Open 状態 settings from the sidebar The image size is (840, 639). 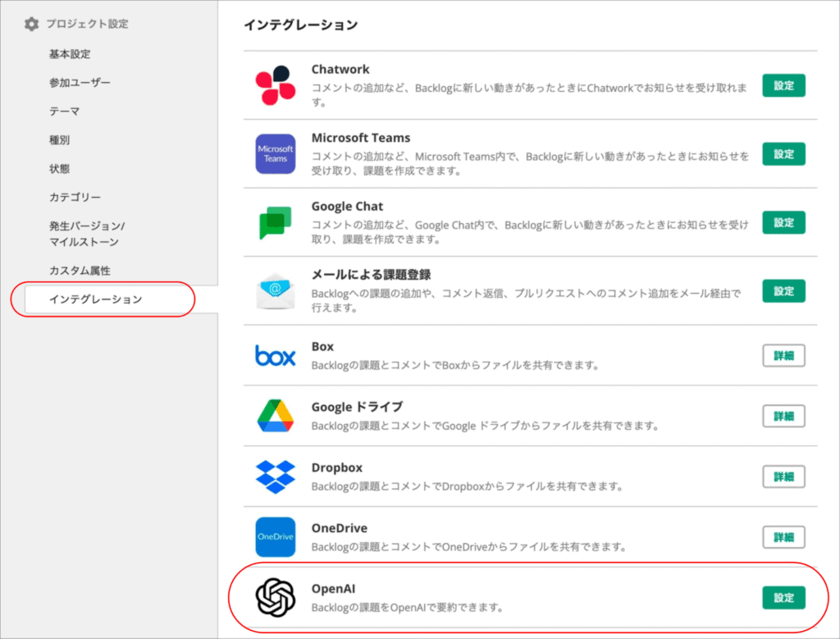click(56, 168)
